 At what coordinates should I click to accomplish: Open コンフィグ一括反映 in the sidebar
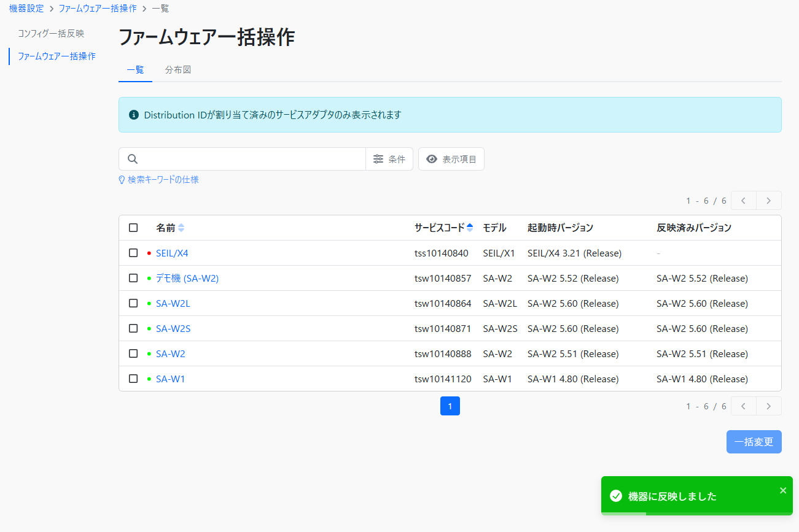point(51,34)
